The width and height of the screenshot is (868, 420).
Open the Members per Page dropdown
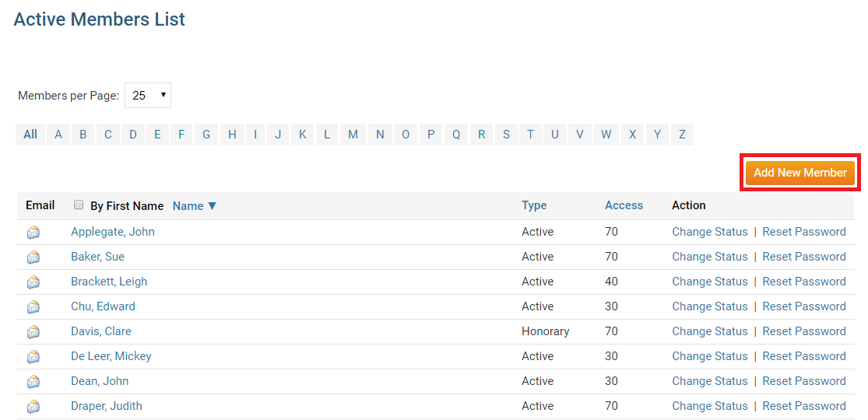147,96
